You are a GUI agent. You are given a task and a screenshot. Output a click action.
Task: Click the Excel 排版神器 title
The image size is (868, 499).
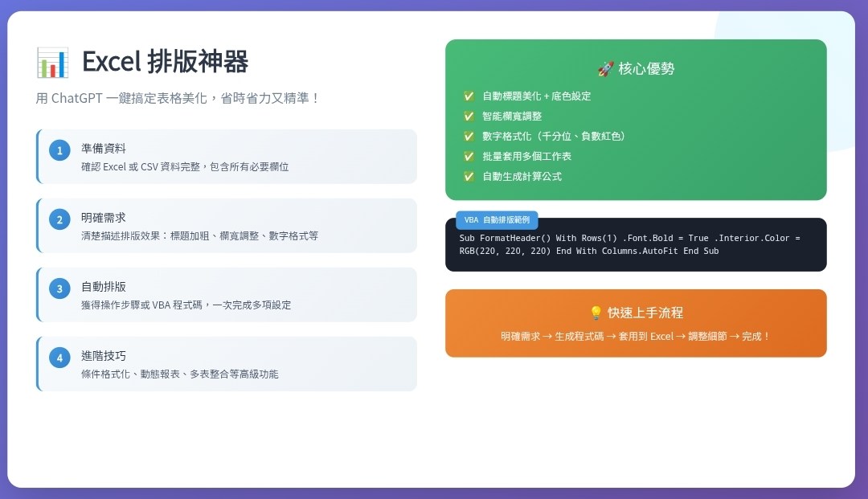[165, 61]
